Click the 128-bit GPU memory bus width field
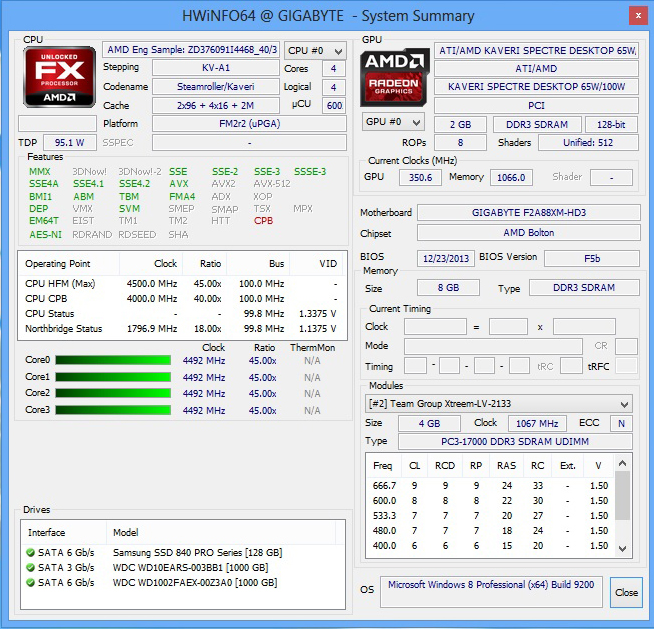Image resolution: width=654 pixels, height=629 pixels. 611,124
